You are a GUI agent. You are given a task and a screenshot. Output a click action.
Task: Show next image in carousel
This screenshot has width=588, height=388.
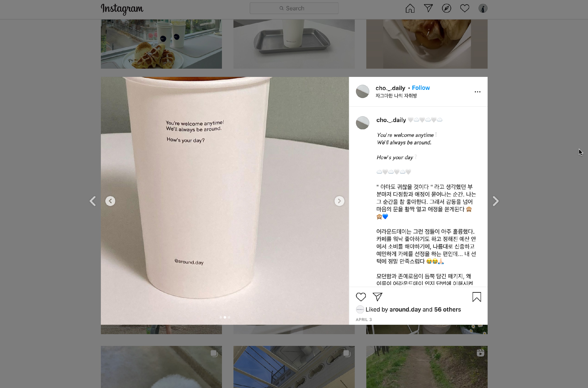[x=339, y=201]
